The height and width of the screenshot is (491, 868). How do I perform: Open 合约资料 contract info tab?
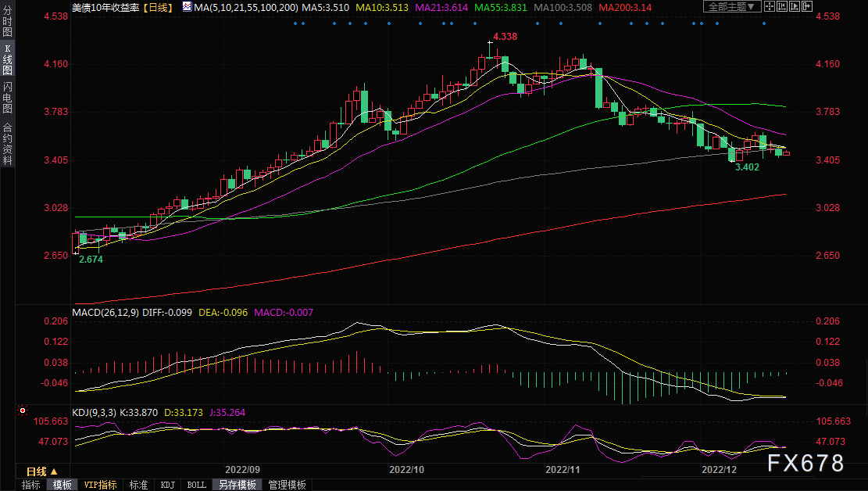(7, 144)
